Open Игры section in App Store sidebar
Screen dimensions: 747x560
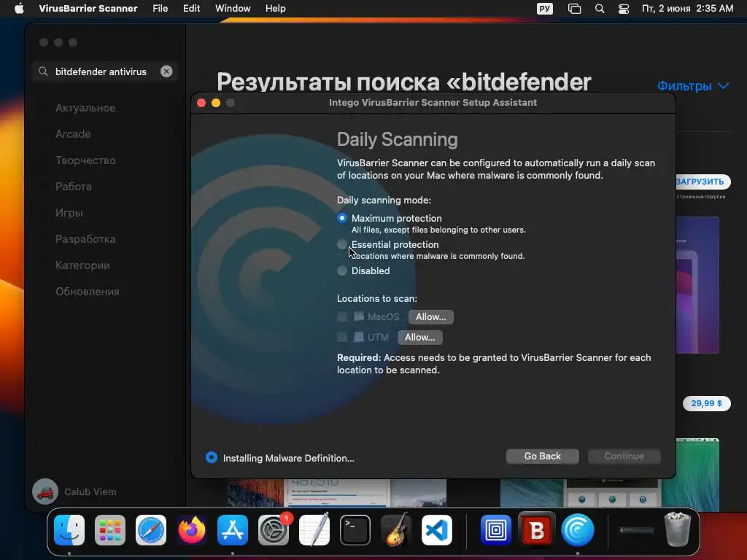[69, 213]
